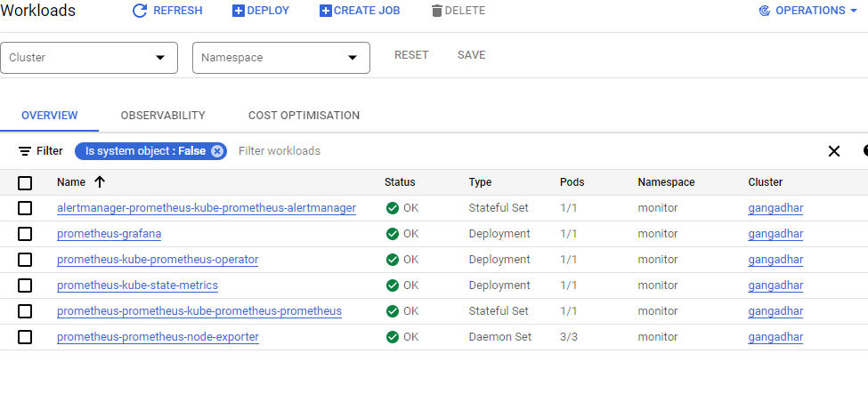
Task: Click 'Deployment' type in prometheus-grafana row
Action: click(x=499, y=234)
